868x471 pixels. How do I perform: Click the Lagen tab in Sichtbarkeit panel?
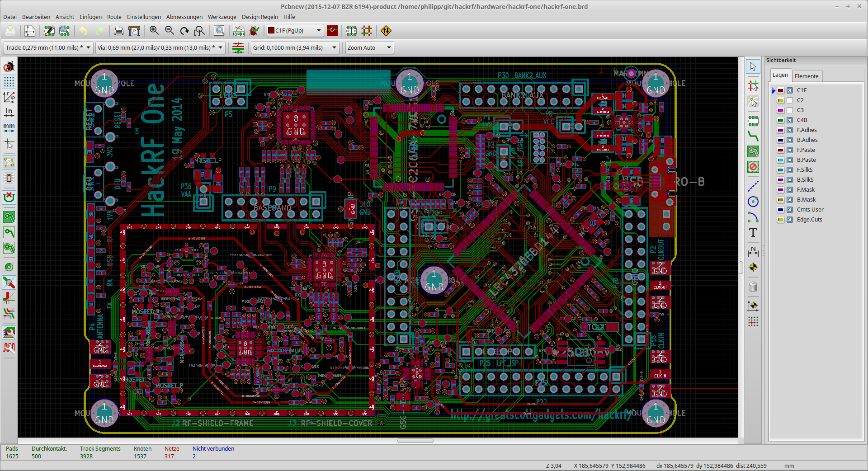pyautogui.click(x=780, y=75)
